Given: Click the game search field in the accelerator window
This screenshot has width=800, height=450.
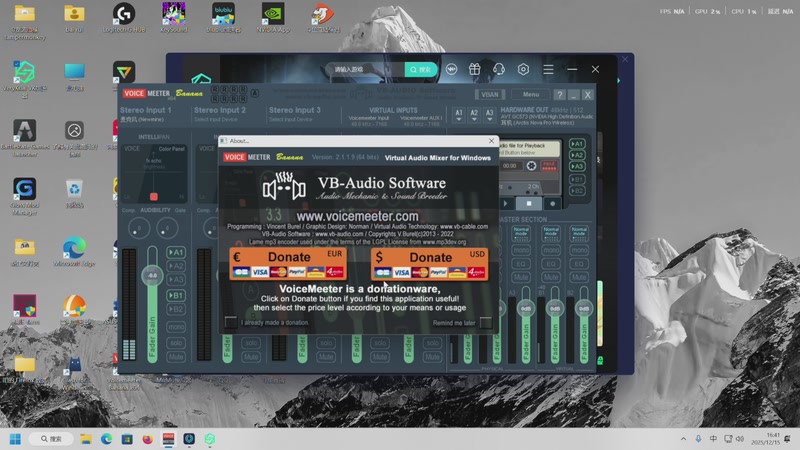Looking at the screenshot, I should pos(365,69).
